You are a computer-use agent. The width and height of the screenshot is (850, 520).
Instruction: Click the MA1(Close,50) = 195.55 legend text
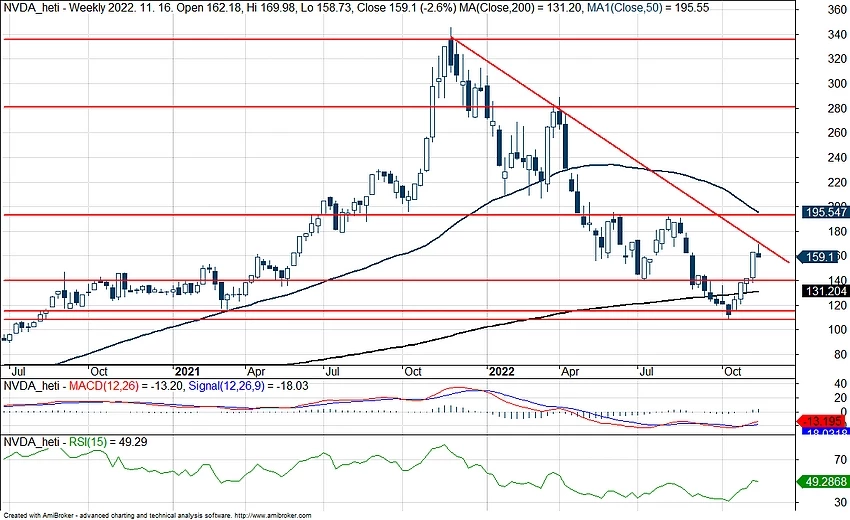648,8
